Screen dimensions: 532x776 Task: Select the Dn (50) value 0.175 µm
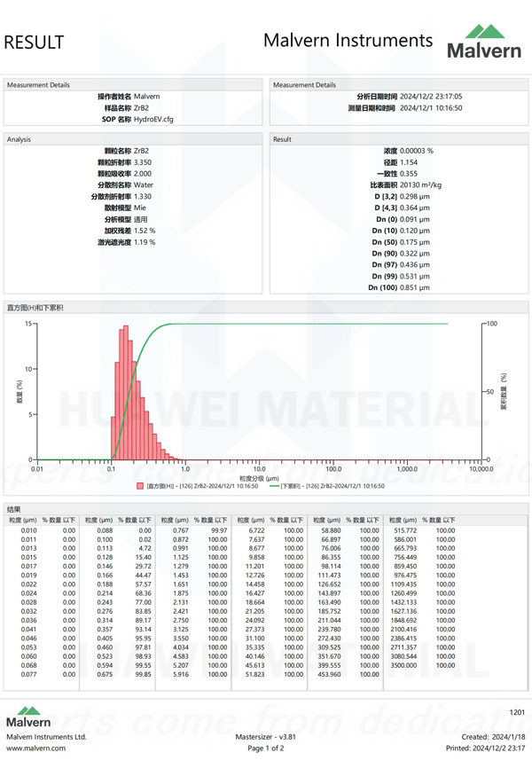click(x=414, y=242)
